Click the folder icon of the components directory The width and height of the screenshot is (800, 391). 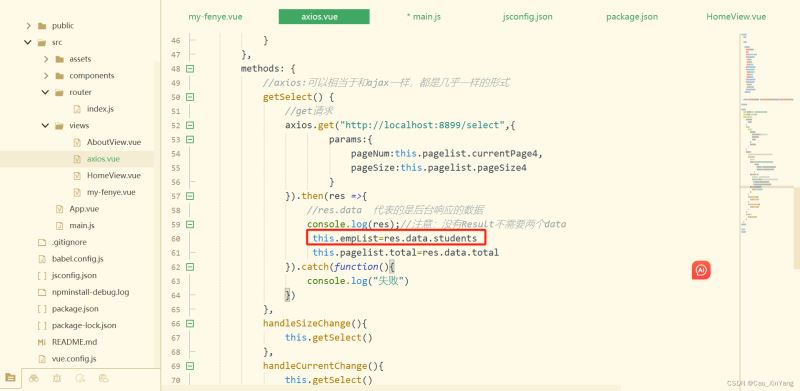tap(59, 76)
